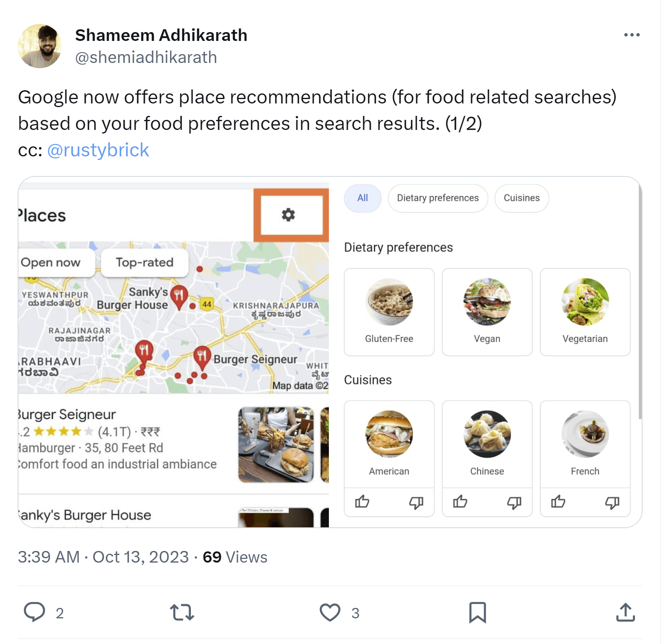Thumbs up French cuisine
The image size is (665, 644).
[x=558, y=502]
